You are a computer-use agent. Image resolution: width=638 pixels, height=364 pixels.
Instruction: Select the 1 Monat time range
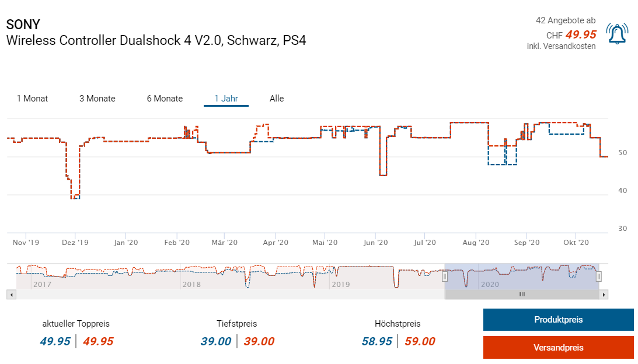[x=32, y=99]
